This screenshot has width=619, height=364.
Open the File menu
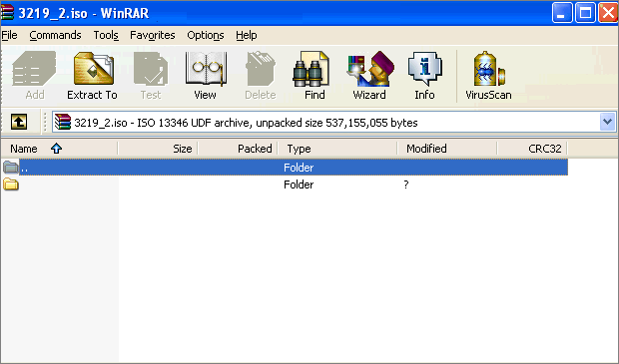click(9, 35)
